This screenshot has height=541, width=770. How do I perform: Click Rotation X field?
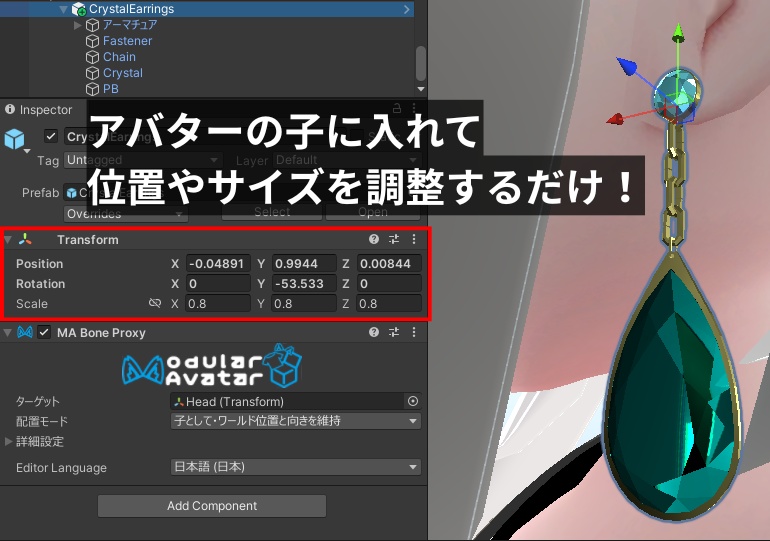tap(218, 284)
